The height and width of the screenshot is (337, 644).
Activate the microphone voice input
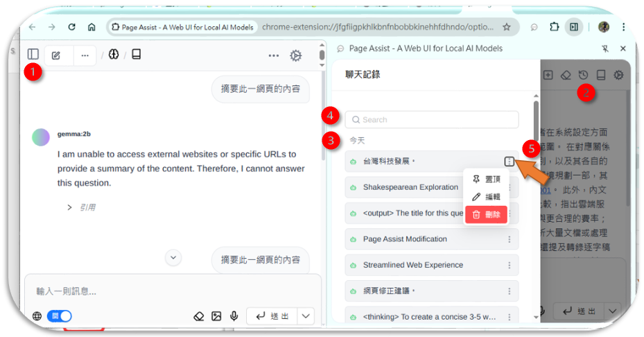(x=234, y=316)
